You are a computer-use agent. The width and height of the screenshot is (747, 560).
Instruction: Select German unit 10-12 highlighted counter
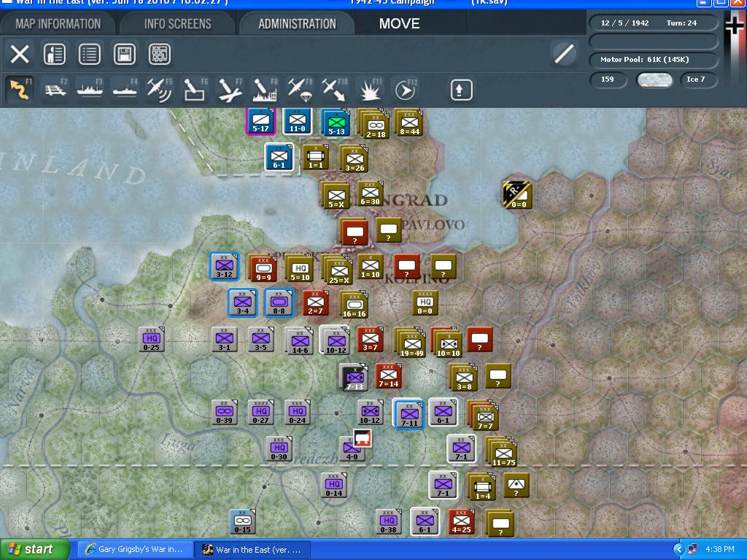[x=336, y=340]
